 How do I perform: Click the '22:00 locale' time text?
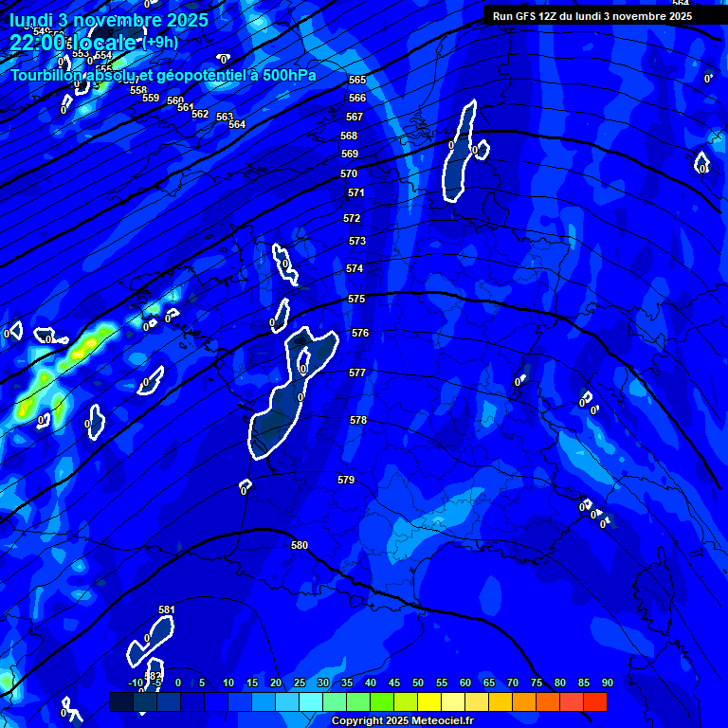(73, 43)
